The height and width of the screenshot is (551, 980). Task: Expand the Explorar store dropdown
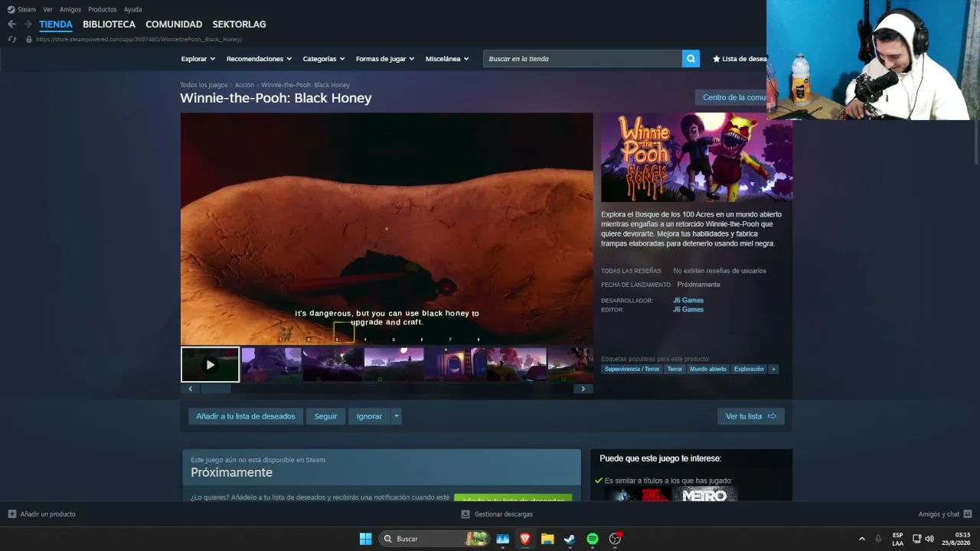(198, 59)
